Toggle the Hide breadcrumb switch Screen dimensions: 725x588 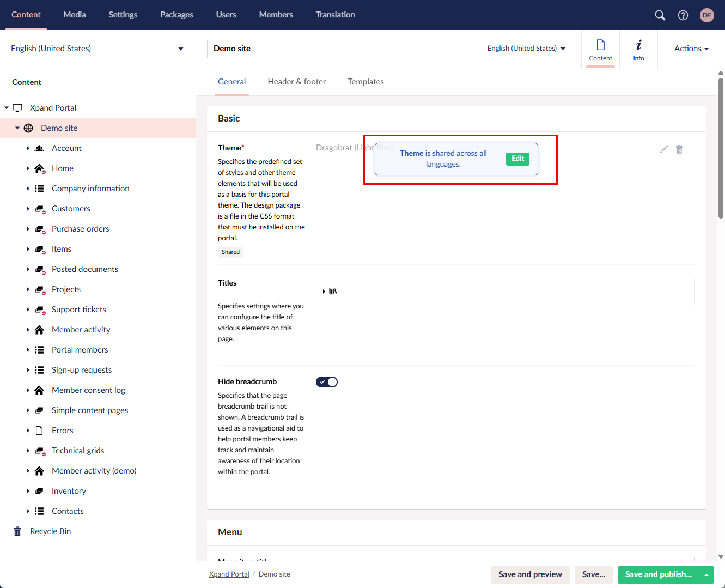(x=327, y=382)
